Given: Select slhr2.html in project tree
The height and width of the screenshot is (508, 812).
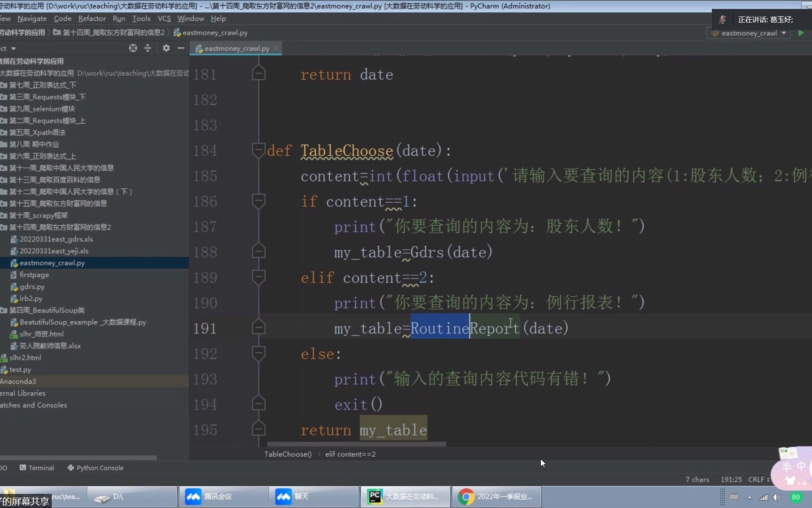Looking at the screenshot, I should click(25, 357).
